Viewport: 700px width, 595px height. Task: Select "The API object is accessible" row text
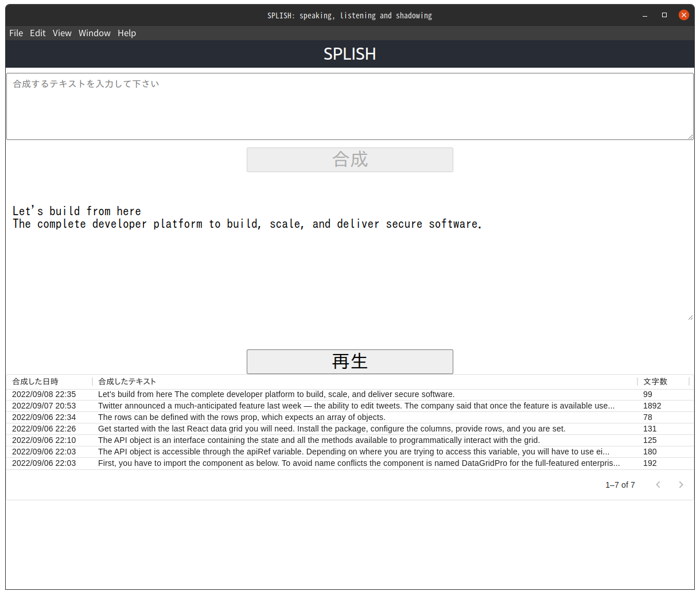(x=354, y=452)
